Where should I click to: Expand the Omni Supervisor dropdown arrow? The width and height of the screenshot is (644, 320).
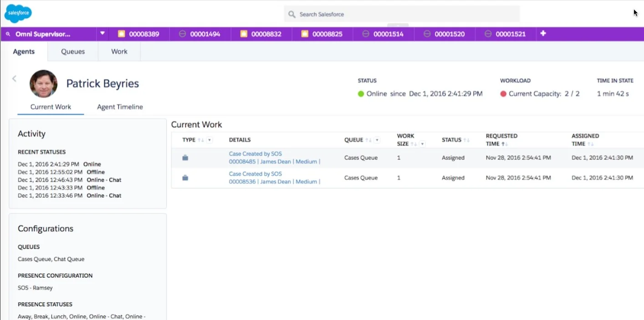[x=102, y=33]
